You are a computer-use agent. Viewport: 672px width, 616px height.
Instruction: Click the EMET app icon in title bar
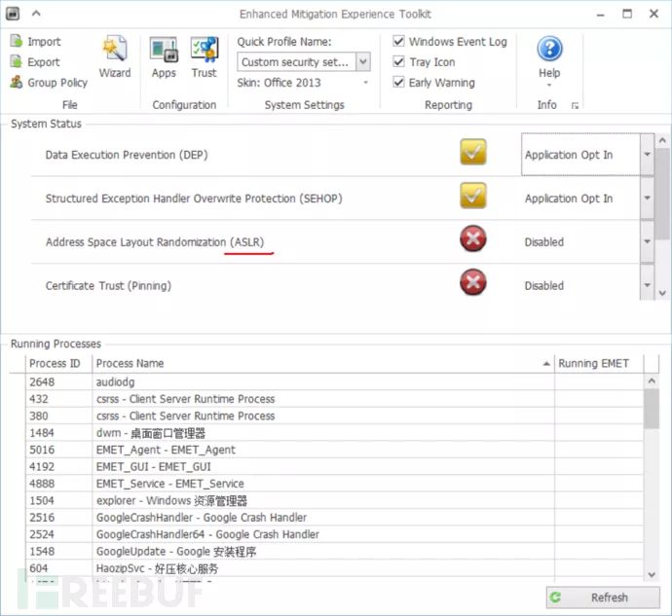point(13,14)
